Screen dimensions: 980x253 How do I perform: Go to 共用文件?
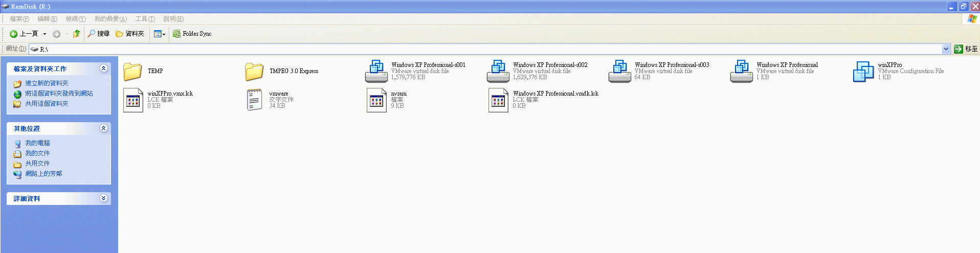click(x=37, y=164)
